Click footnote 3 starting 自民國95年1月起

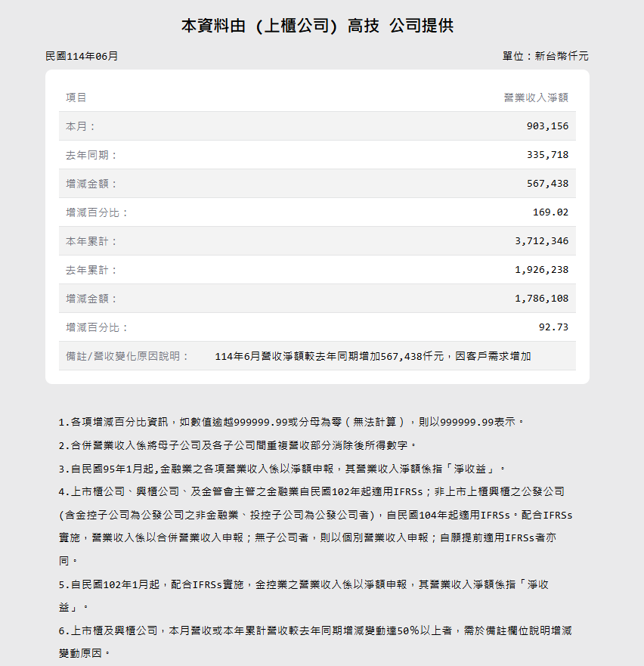[x=282, y=469]
